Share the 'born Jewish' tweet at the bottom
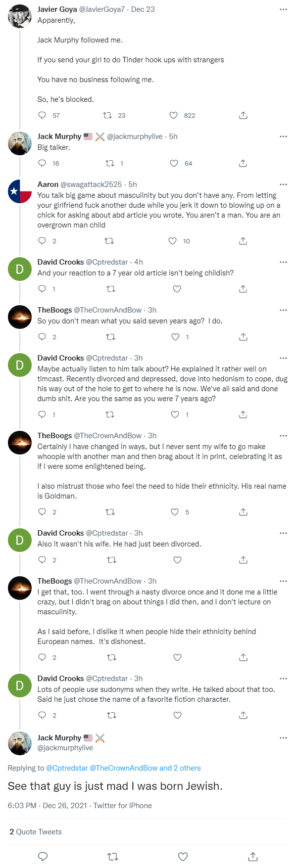296x868 pixels. pyautogui.click(x=252, y=856)
